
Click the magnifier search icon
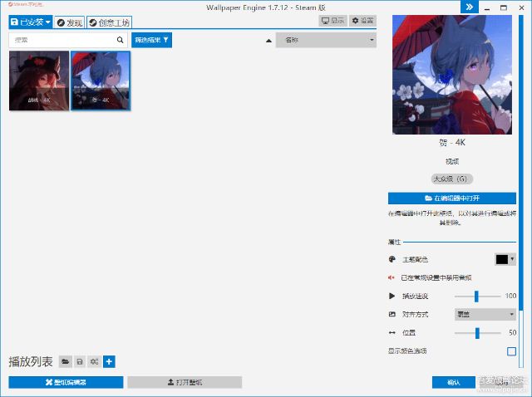pos(120,40)
